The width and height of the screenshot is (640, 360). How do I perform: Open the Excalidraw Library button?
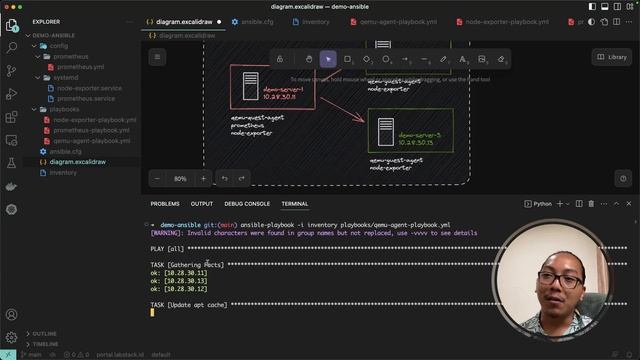click(612, 57)
